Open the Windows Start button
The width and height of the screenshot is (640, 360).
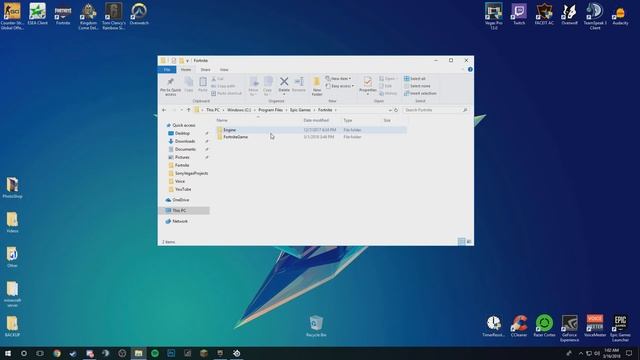click(x=8, y=353)
